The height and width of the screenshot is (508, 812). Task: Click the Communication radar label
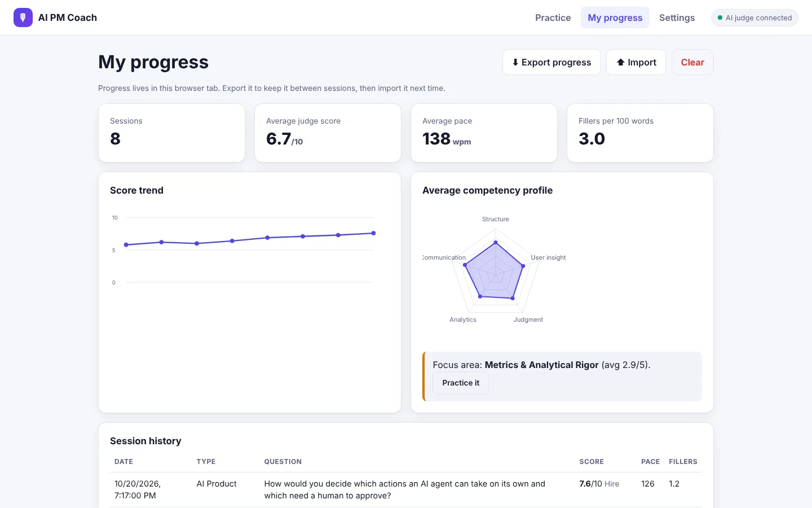pos(444,257)
